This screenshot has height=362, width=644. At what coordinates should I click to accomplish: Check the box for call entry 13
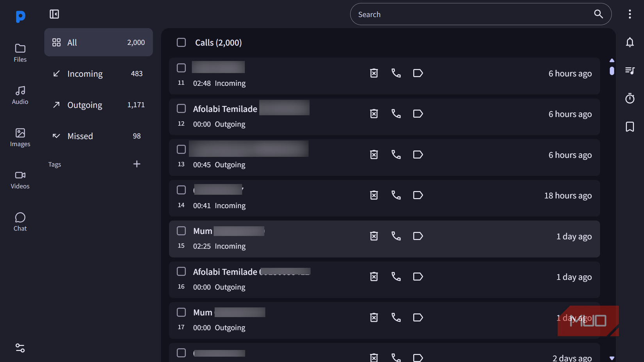(x=181, y=149)
